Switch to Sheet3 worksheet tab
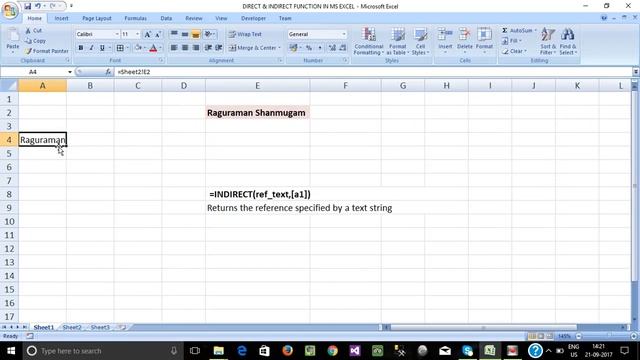640x360 pixels. click(x=100, y=327)
